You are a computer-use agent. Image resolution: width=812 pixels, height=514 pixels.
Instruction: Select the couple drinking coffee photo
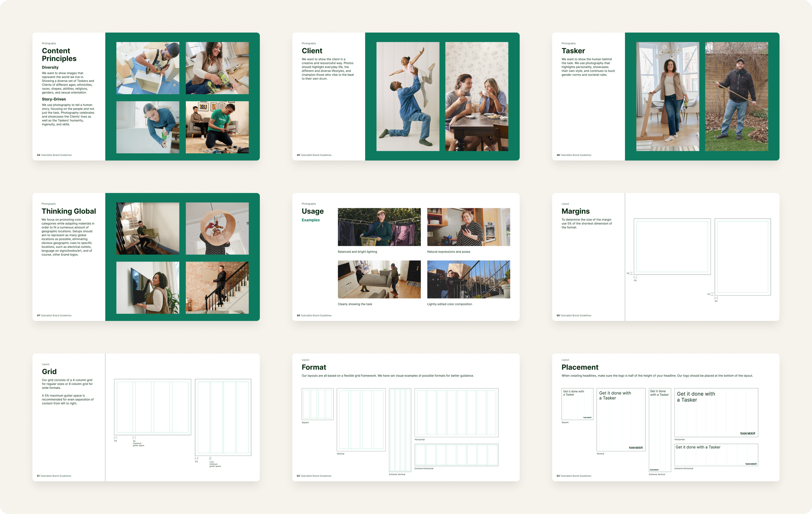[476, 96]
